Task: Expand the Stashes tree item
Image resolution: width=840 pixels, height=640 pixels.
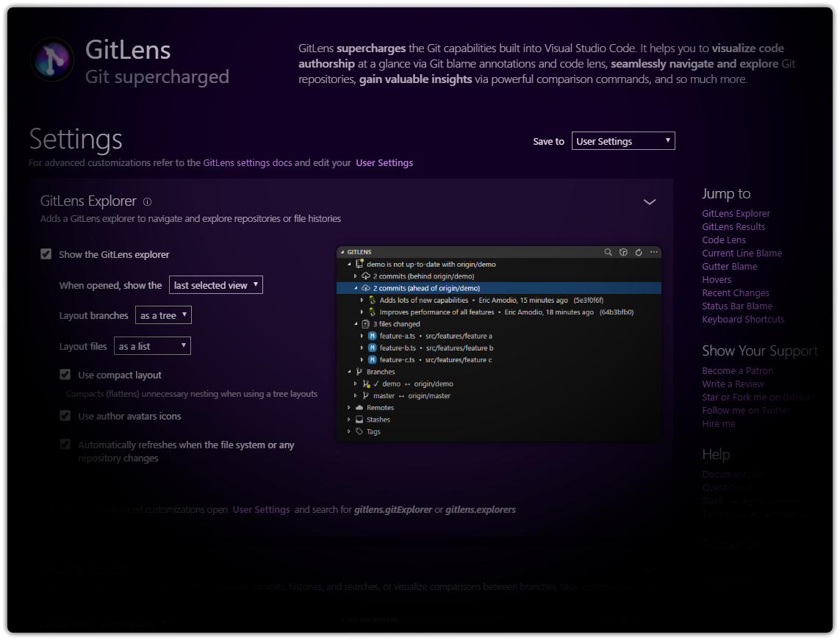Action: pyautogui.click(x=348, y=420)
